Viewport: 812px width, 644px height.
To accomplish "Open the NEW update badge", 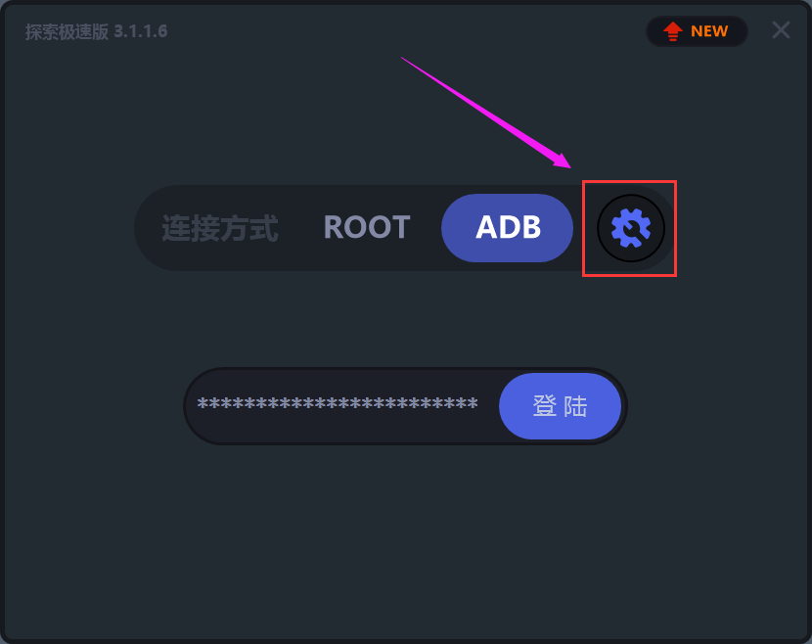I will 697,31.
